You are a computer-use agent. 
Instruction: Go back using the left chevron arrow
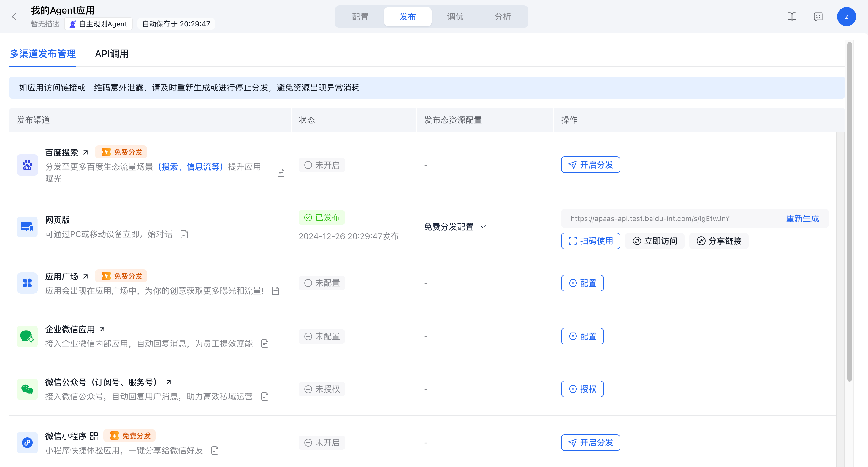[x=14, y=17]
